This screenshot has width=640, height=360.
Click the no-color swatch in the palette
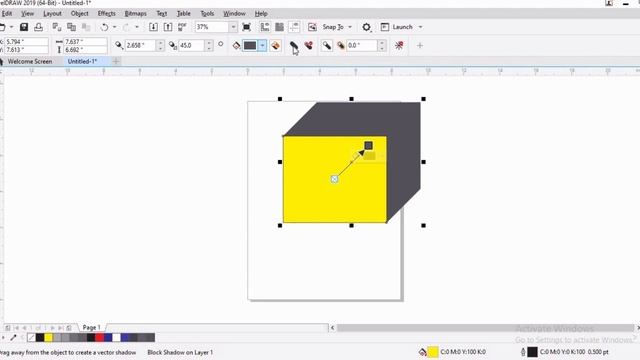(x=31, y=338)
